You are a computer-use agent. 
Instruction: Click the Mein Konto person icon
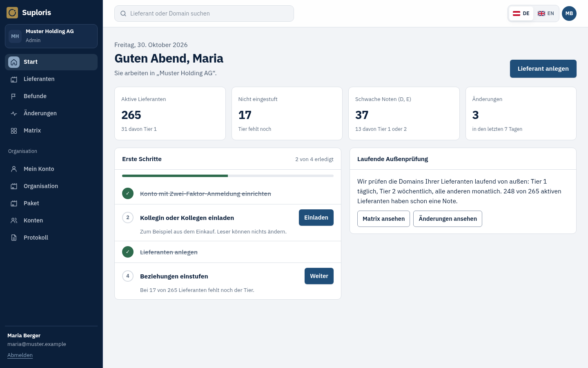coord(14,169)
